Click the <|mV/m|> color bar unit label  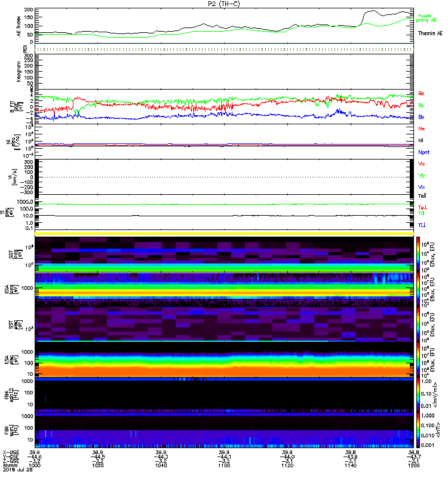(x=436, y=395)
